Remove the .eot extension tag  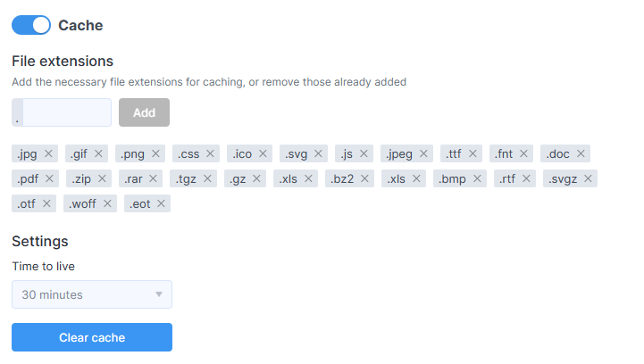click(x=161, y=203)
